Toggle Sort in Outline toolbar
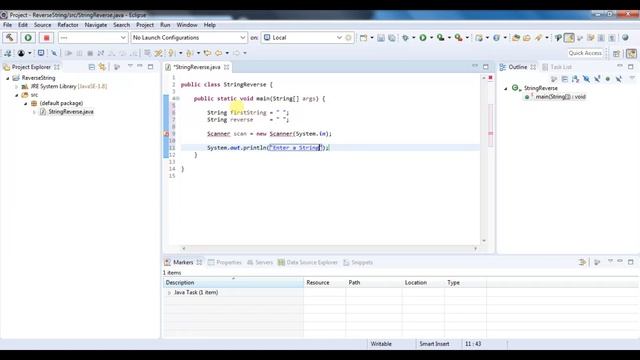The image size is (640, 360). [576, 79]
